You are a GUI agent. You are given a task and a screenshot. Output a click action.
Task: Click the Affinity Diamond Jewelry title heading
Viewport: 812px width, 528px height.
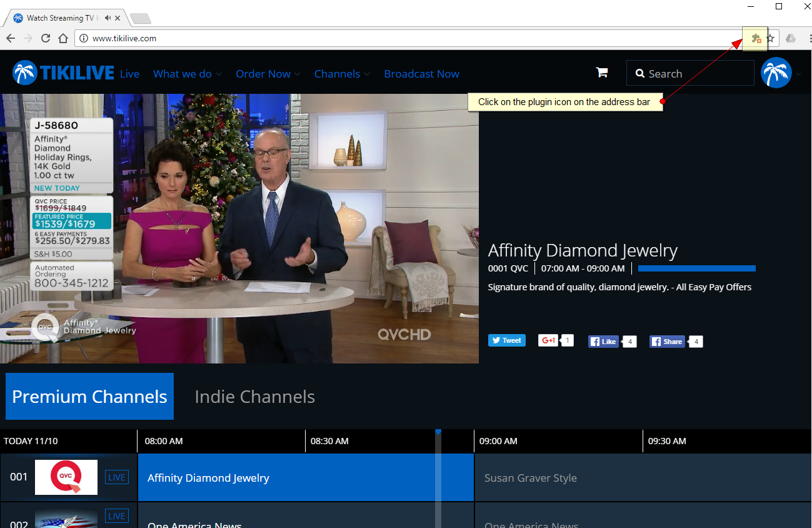click(x=583, y=250)
